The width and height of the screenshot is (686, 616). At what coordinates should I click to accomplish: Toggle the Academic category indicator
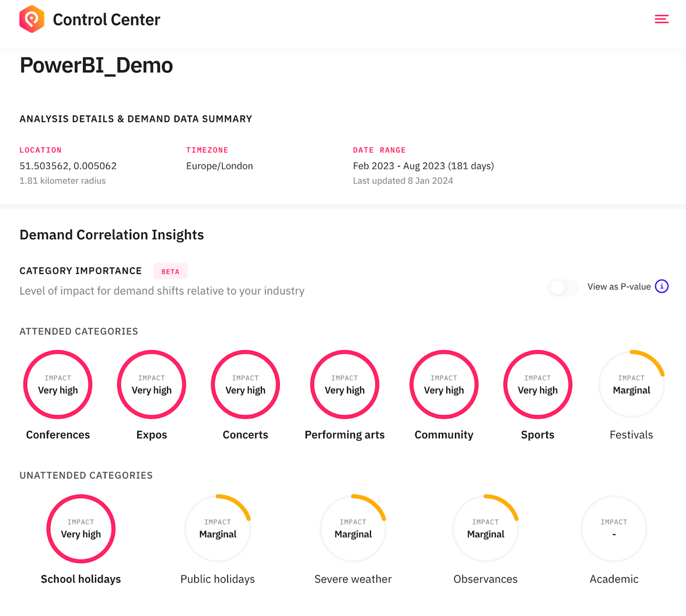(614, 528)
